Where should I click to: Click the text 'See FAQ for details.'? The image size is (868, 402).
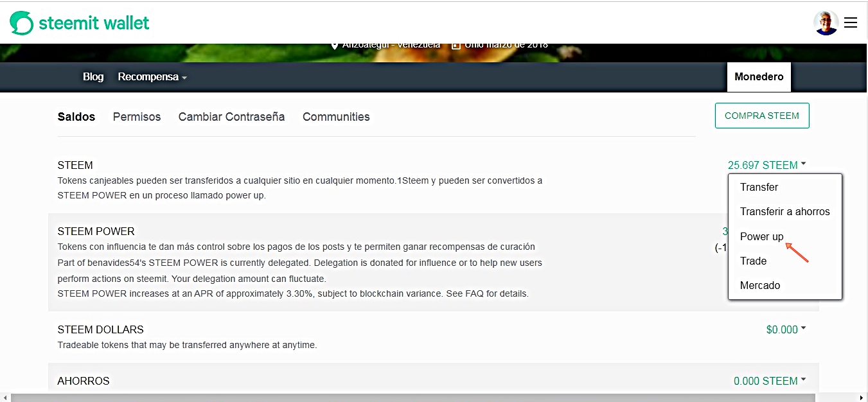point(486,293)
